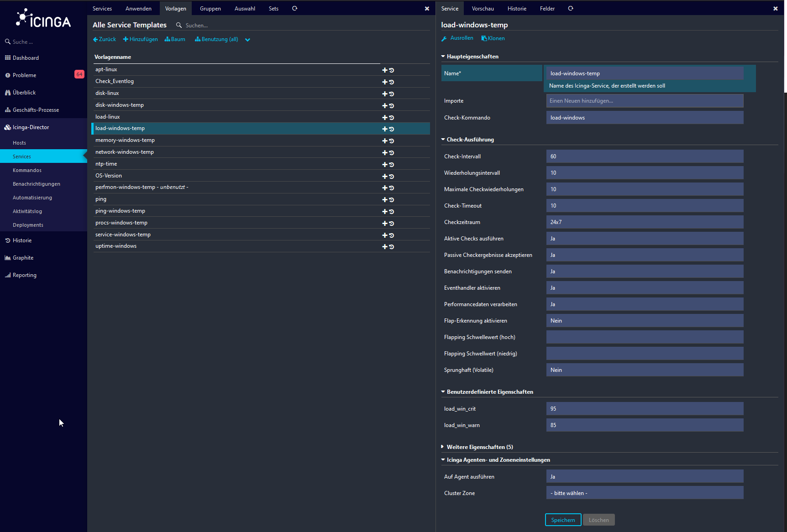
Task: Expand chevron next to Benutzung (all)
Action: point(247,40)
